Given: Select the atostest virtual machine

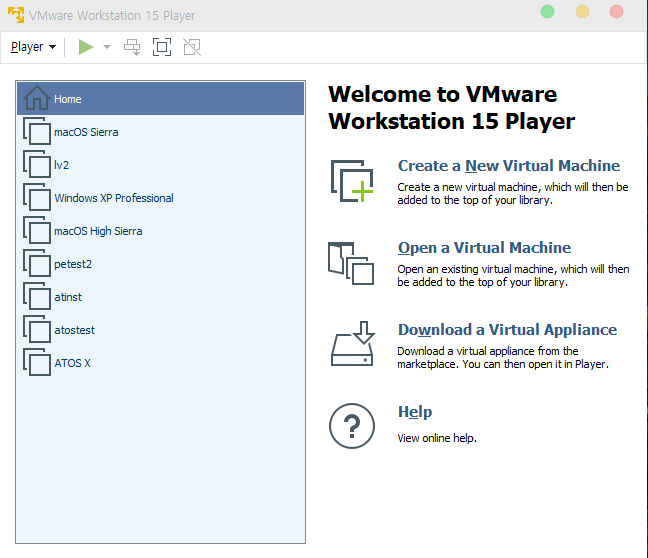Looking at the screenshot, I should coord(160,330).
